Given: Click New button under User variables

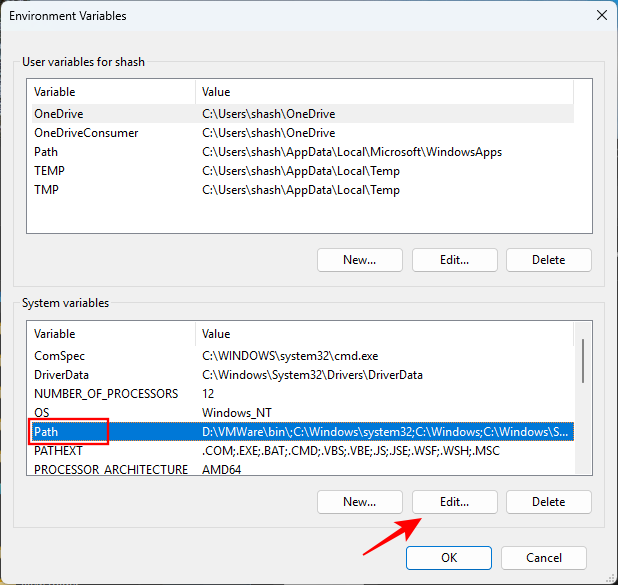Looking at the screenshot, I should coord(359,260).
